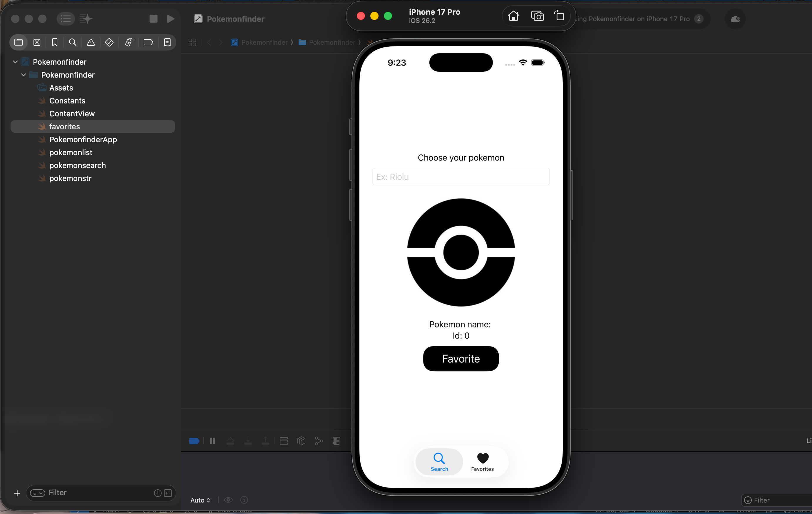Open the Source Control navigator icon

pos(37,42)
